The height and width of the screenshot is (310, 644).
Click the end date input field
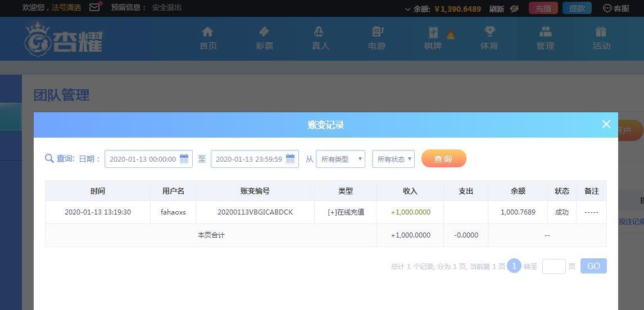point(255,159)
